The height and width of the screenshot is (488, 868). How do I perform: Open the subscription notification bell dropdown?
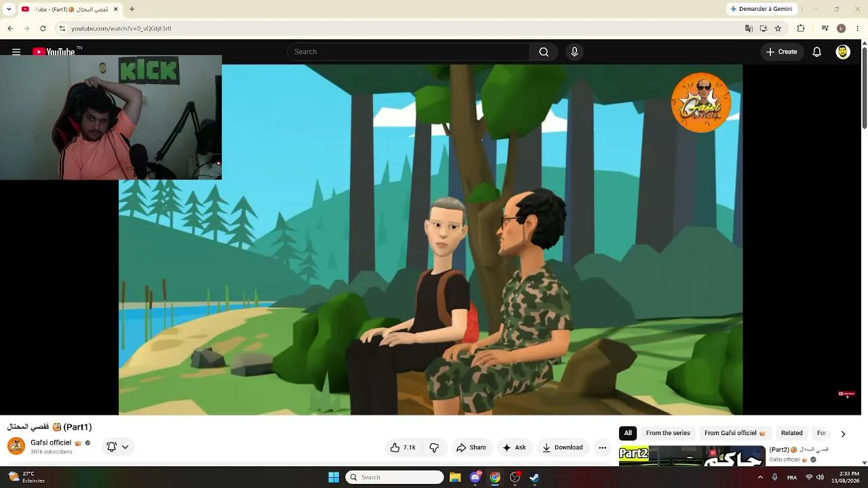(x=117, y=447)
